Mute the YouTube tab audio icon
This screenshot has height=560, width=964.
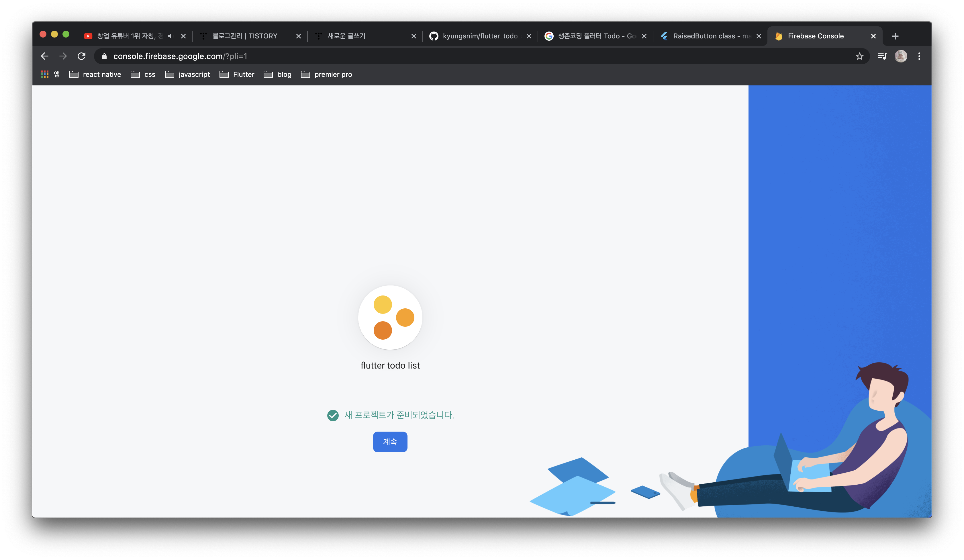click(171, 36)
